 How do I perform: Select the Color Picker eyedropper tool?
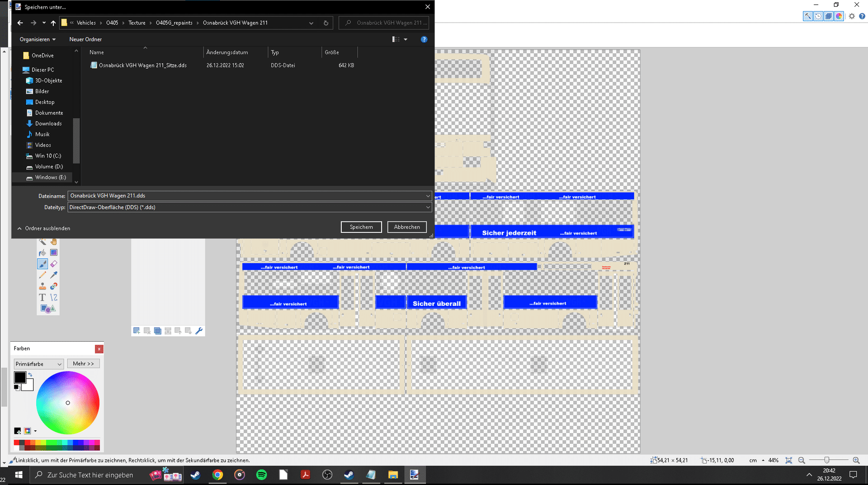tap(54, 275)
